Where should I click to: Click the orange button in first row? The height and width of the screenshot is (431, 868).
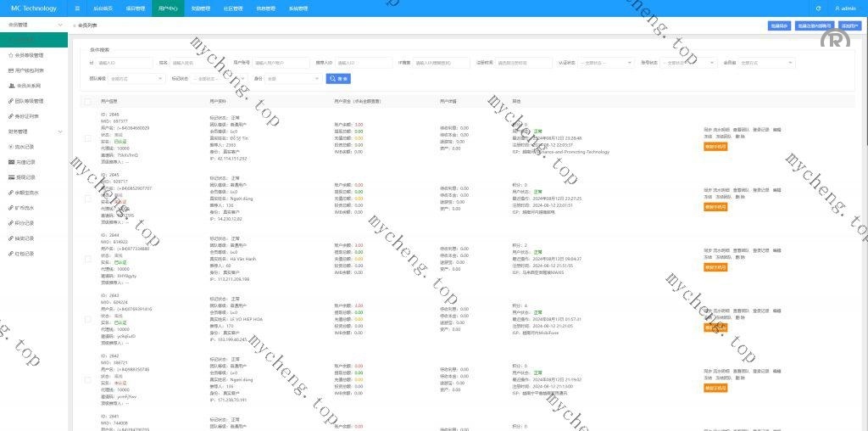tap(715, 146)
